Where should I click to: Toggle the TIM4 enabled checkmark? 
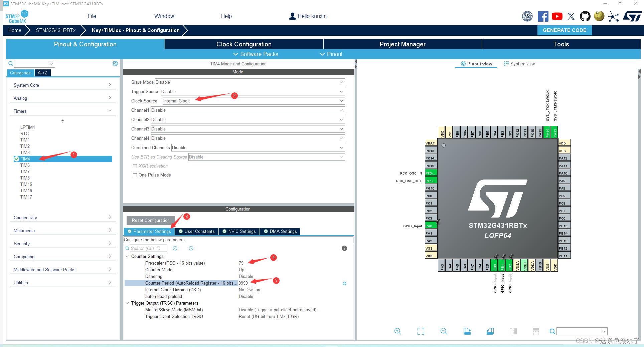tap(16, 159)
